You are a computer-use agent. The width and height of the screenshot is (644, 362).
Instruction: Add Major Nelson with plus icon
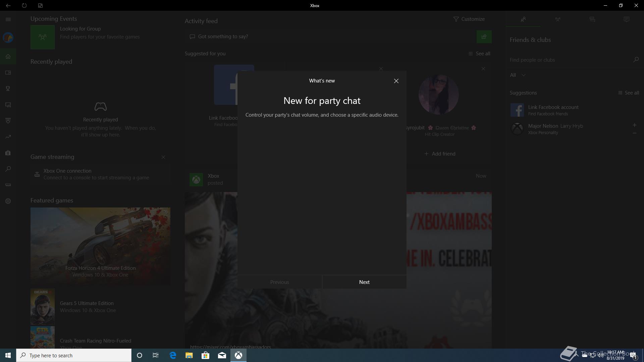click(x=634, y=125)
